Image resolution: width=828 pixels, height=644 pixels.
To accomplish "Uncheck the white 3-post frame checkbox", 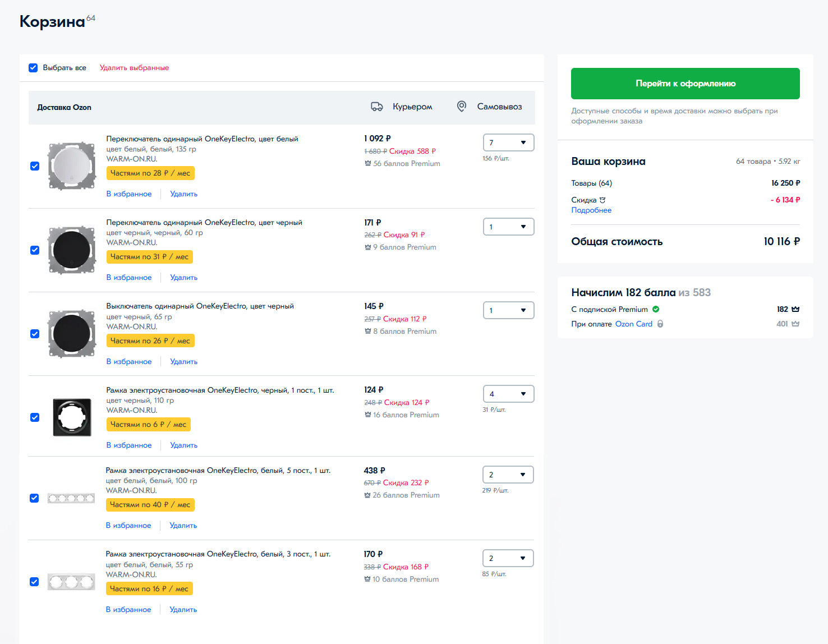I will coord(34,582).
